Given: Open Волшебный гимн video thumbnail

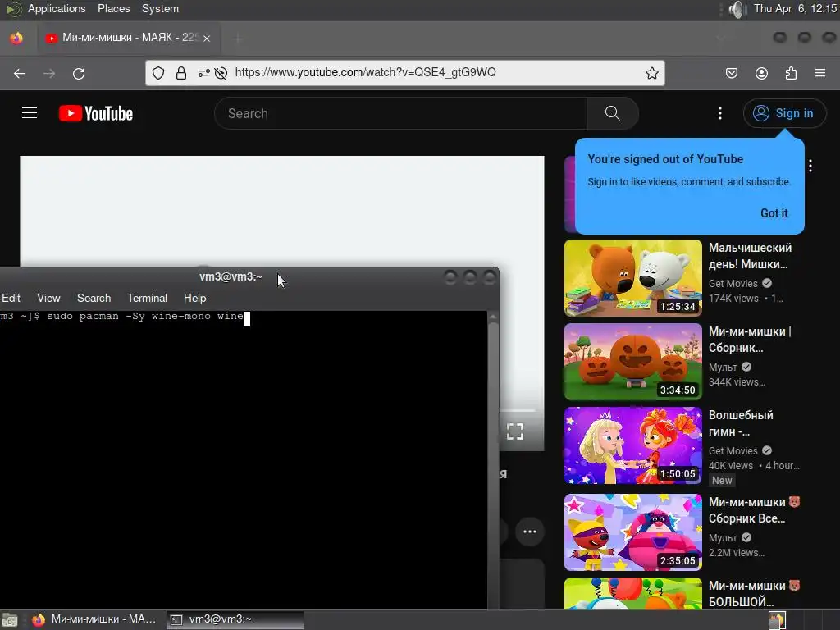Looking at the screenshot, I should 632,445.
